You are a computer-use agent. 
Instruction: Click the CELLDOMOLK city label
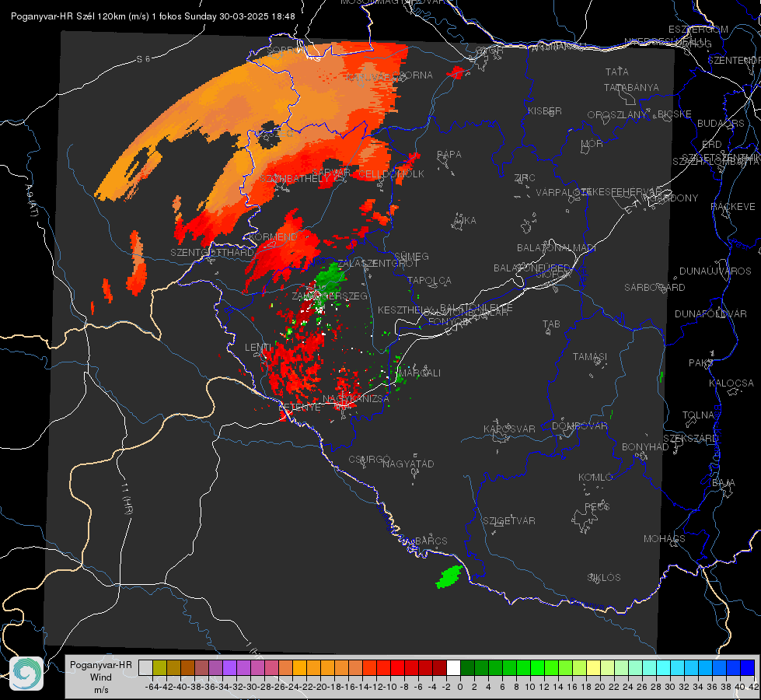[391, 174]
